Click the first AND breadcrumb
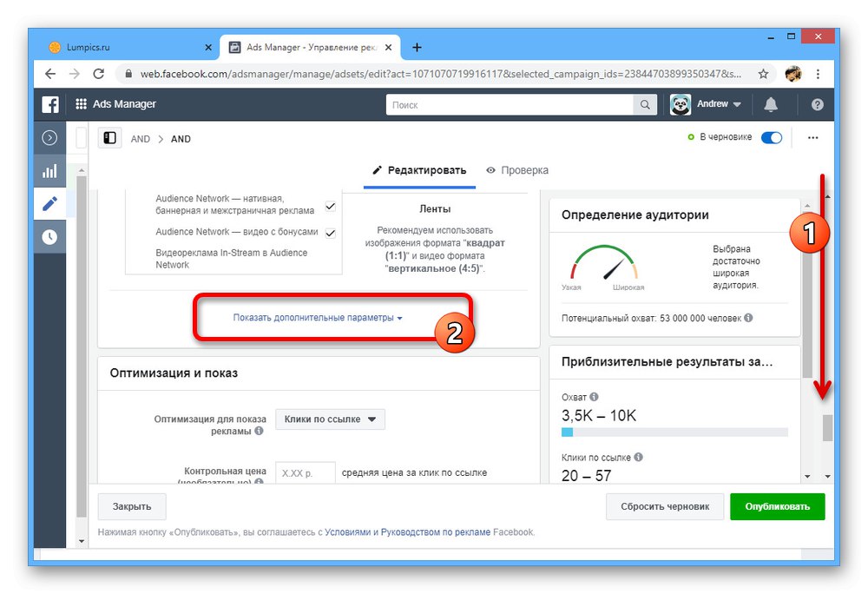868x594 pixels. (x=140, y=139)
